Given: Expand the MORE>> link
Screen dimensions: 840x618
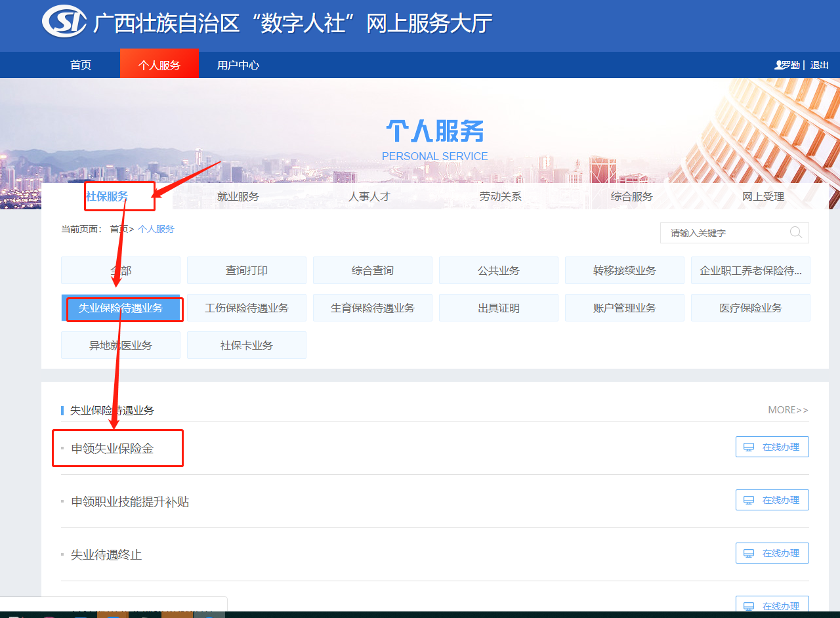Looking at the screenshot, I should point(788,410).
